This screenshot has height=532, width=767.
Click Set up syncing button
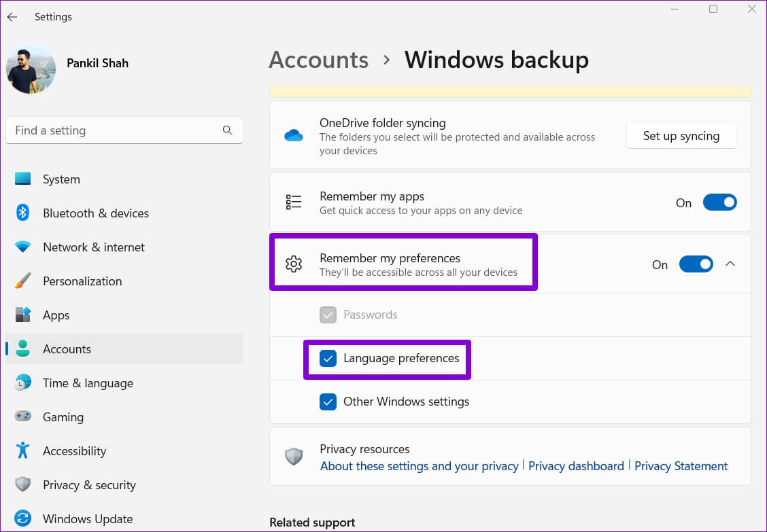[x=681, y=135]
